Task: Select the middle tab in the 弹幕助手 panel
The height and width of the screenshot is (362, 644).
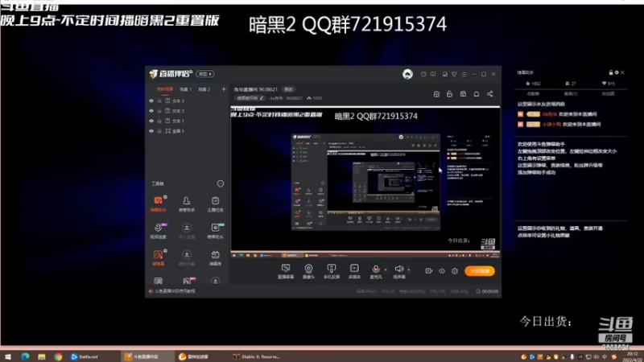Action: 571,93
